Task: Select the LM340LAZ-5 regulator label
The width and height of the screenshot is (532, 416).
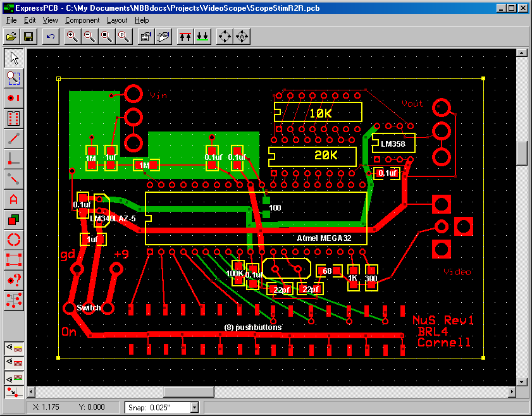Action: tap(113, 219)
